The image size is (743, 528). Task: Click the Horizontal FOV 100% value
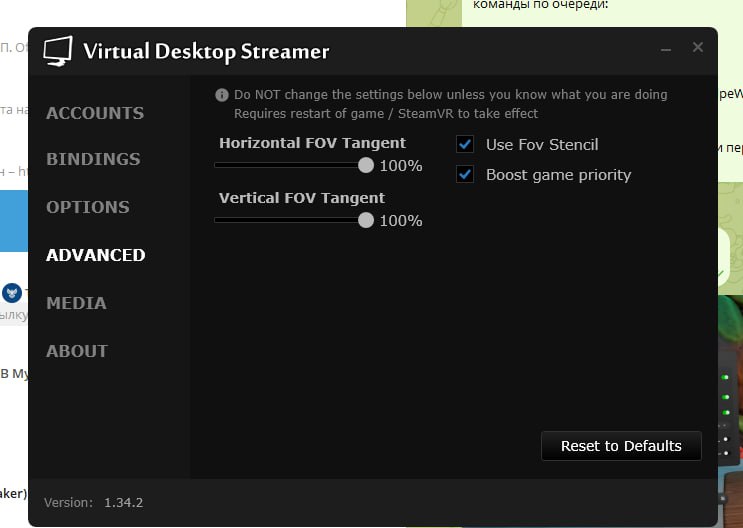click(401, 166)
